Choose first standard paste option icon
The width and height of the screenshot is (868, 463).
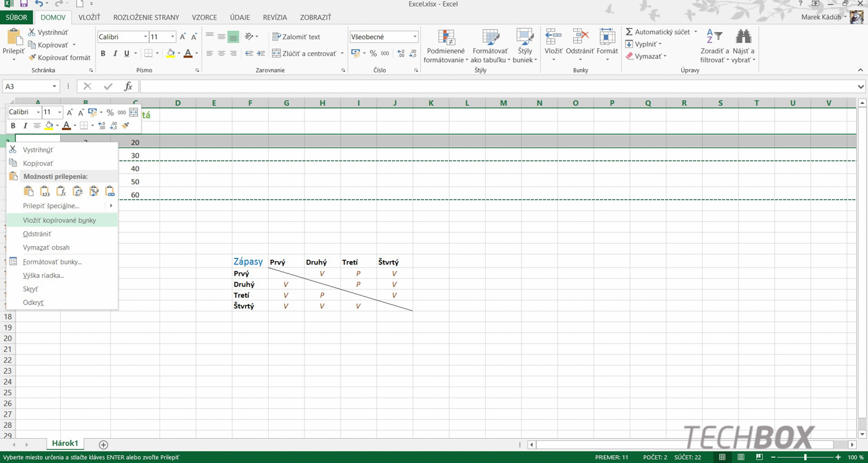pos(28,191)
